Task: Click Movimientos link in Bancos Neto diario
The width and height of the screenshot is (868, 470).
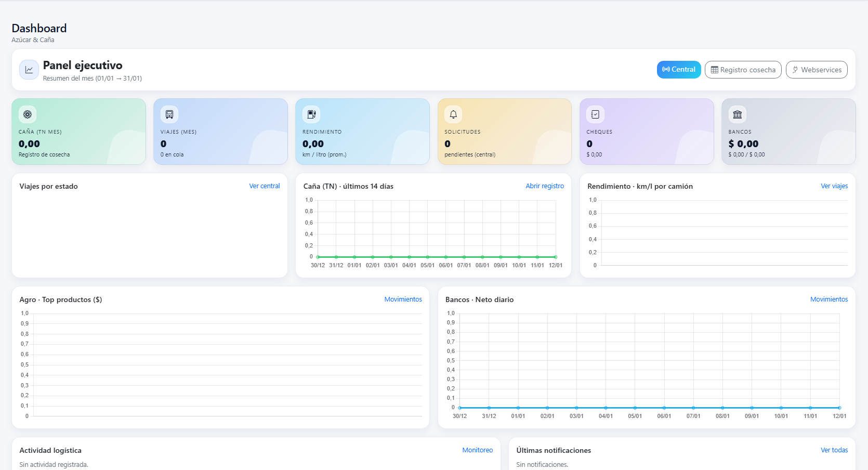Action: point(828,299)
